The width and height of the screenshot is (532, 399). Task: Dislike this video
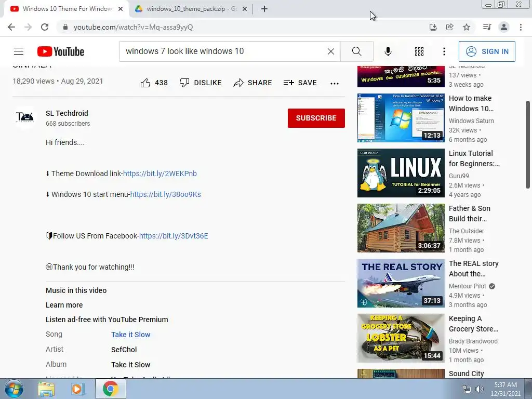[200, 83]
